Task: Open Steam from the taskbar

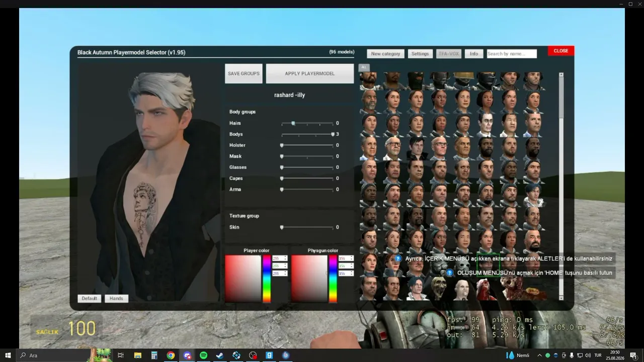Action: [220, 355]
